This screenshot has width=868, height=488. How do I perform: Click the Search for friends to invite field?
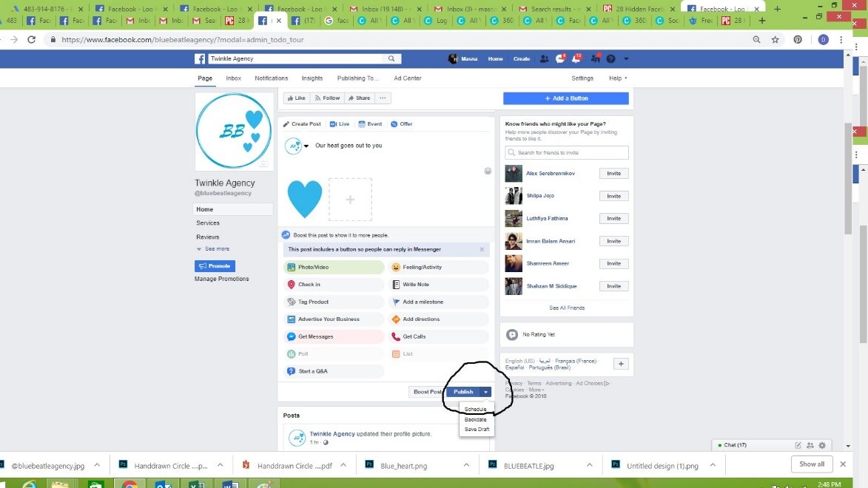tap(567, 153)
